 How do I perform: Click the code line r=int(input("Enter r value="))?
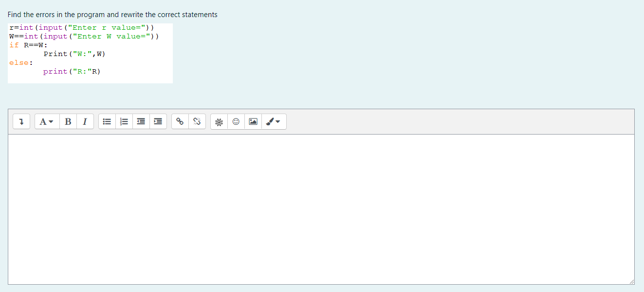tap(82, 28)
